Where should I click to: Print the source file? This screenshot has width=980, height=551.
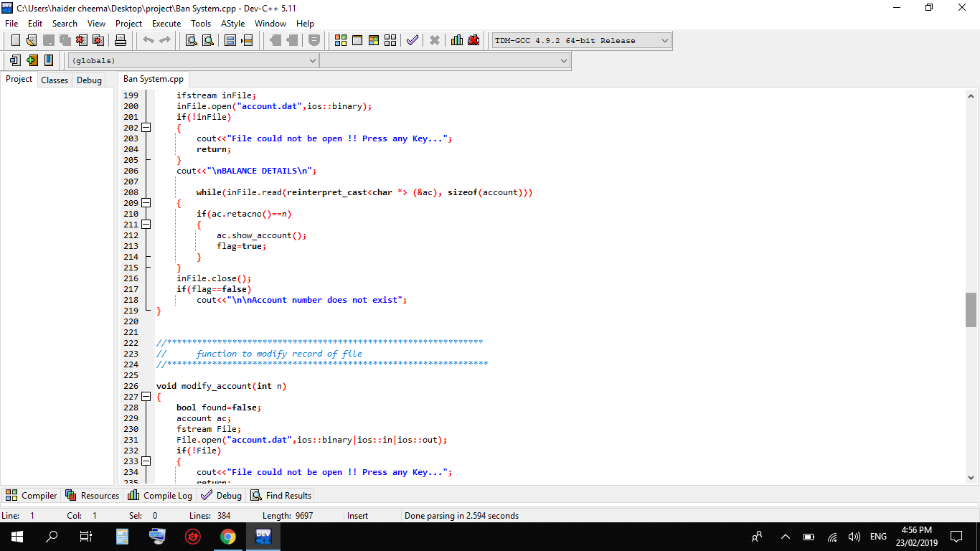point(121,40)
